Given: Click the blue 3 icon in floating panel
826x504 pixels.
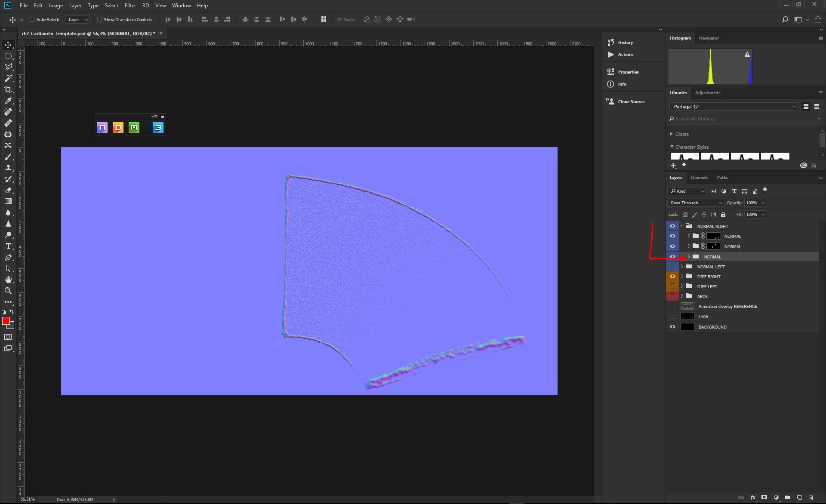Looking at the screenshot, I should pyautogui.click(x=158, y=128).
